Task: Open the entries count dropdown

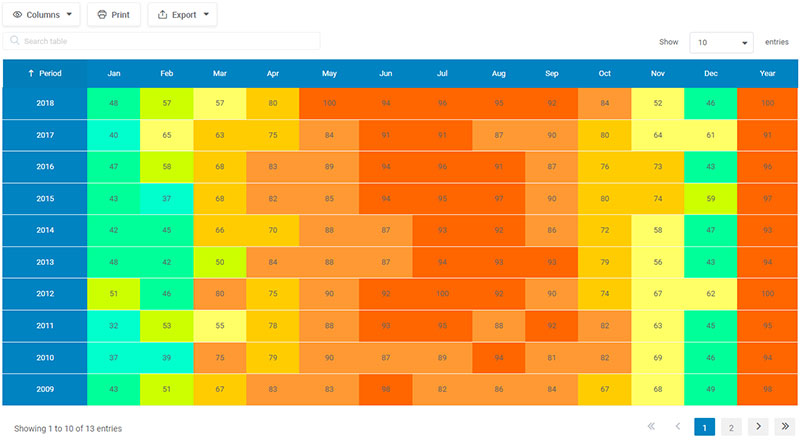Action: tap(723, 43)
